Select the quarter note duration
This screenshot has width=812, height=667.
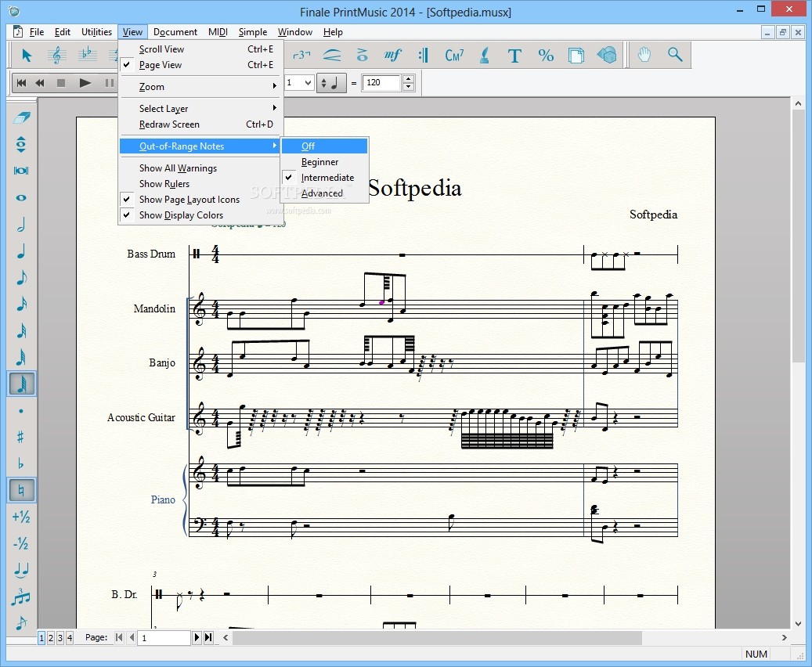point(20,251)
